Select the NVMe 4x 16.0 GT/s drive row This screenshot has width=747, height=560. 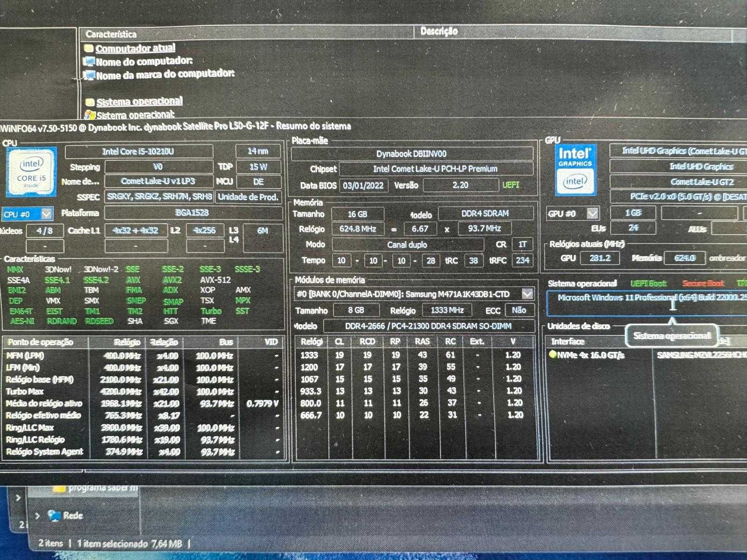pyautogui.click(x=648, y=355)
